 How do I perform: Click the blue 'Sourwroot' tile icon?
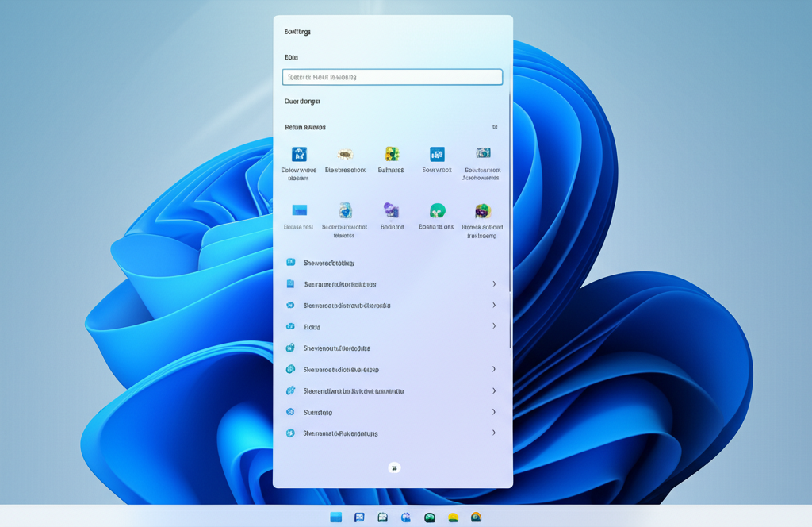tap(437, 154)
